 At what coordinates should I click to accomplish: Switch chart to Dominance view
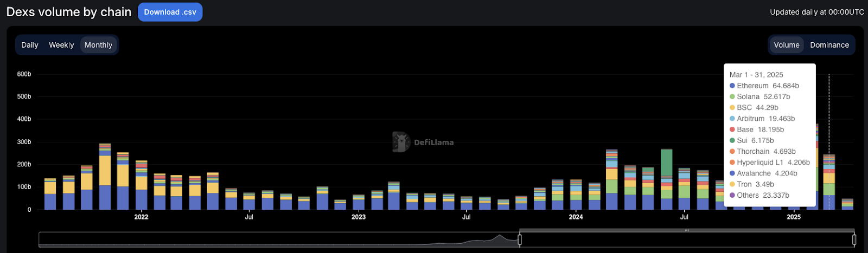[829, 45]
